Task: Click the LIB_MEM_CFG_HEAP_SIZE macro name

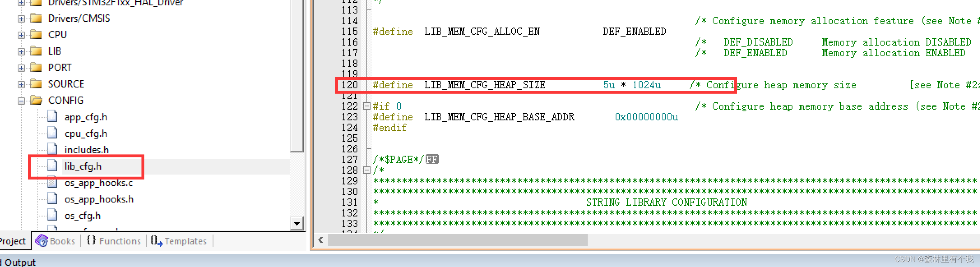Action: click(484, 85)
